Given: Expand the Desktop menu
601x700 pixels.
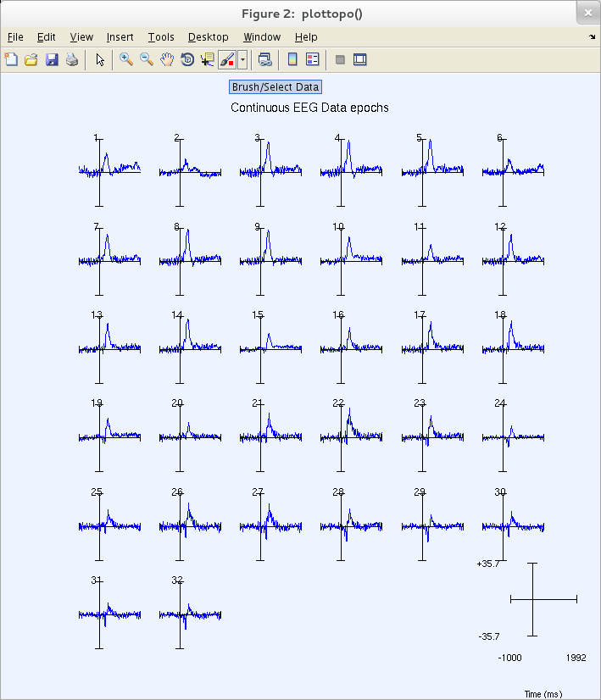Looking at the screenshot, I should point(209,36).
